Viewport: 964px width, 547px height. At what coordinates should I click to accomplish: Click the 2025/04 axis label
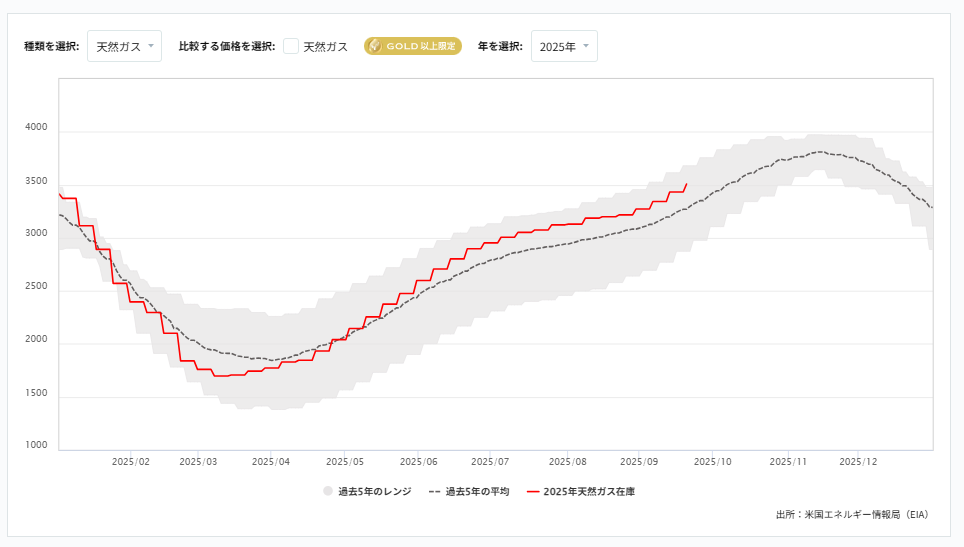pyautogui.click(x=271, y=462)
